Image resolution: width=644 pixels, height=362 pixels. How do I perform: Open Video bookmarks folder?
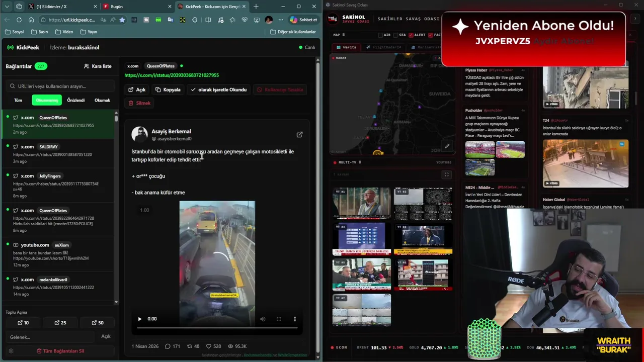(64, 32)
